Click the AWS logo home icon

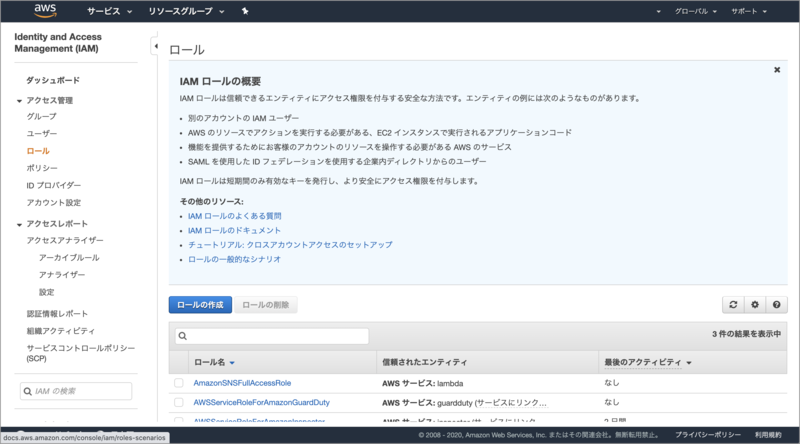(45, 10)
